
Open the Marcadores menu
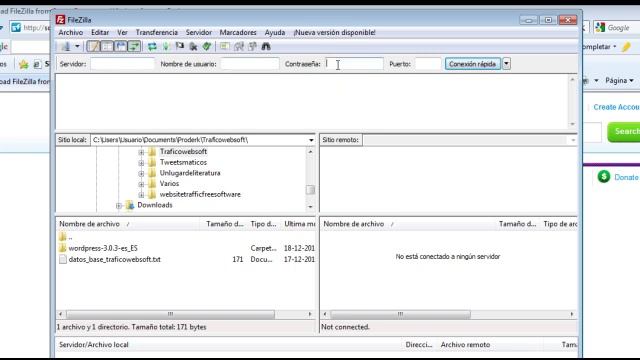[x=238, y=32]
